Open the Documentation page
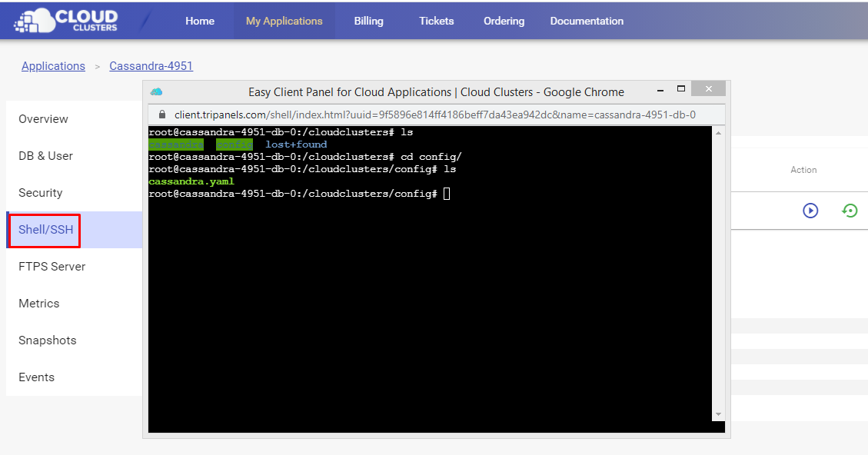 (587, 21)
